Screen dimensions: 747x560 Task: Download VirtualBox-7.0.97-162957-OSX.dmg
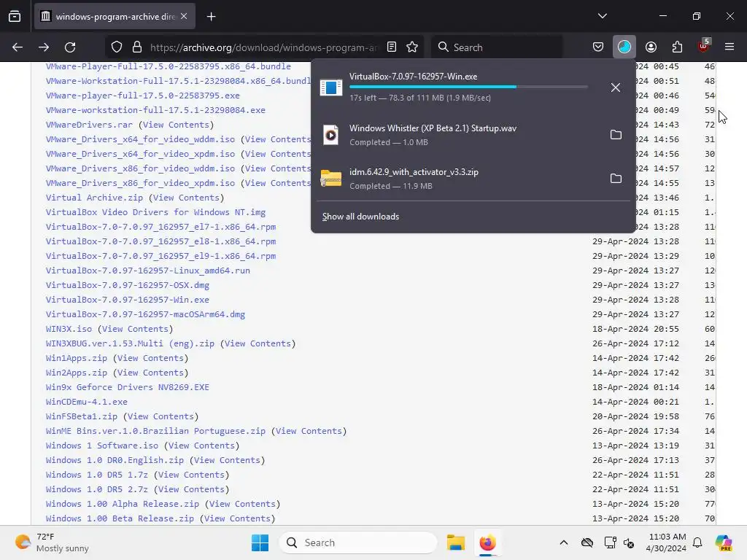128,285
